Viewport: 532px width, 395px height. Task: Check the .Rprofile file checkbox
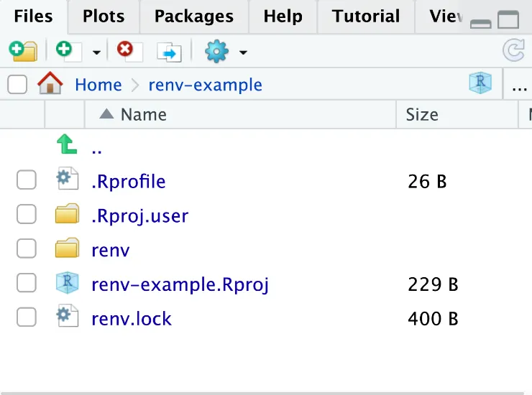pos(27,181)
